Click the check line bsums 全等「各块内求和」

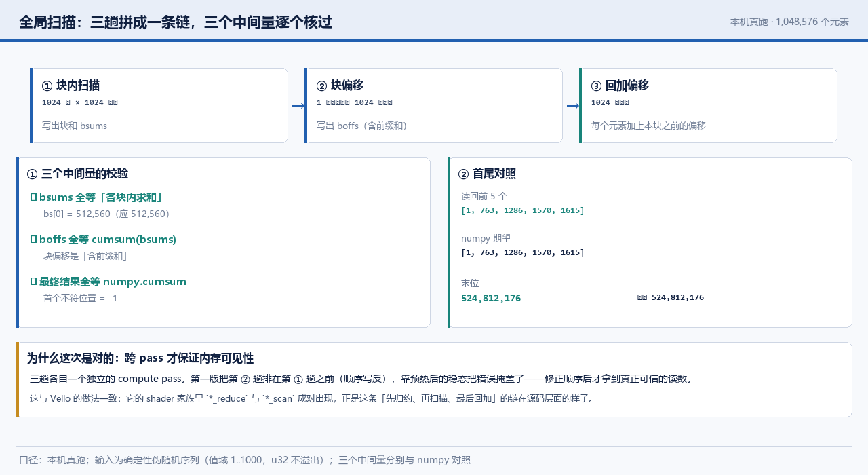pyautogui.click(x=96, y=197)
